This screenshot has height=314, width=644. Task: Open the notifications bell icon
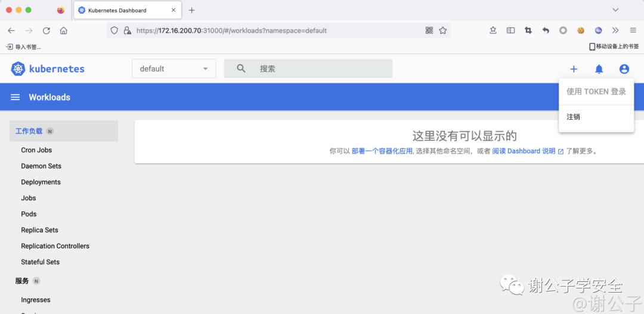[599, 69]
